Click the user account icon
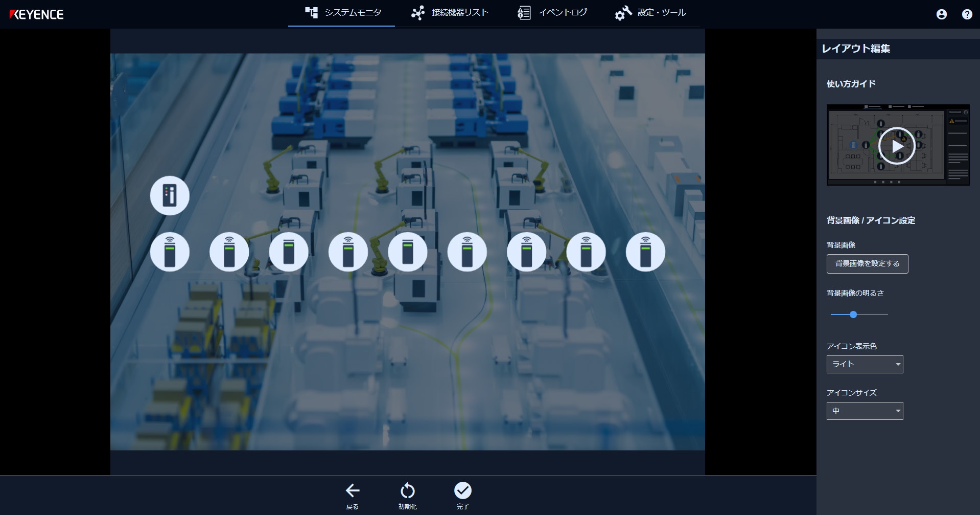 coord(941,14)
